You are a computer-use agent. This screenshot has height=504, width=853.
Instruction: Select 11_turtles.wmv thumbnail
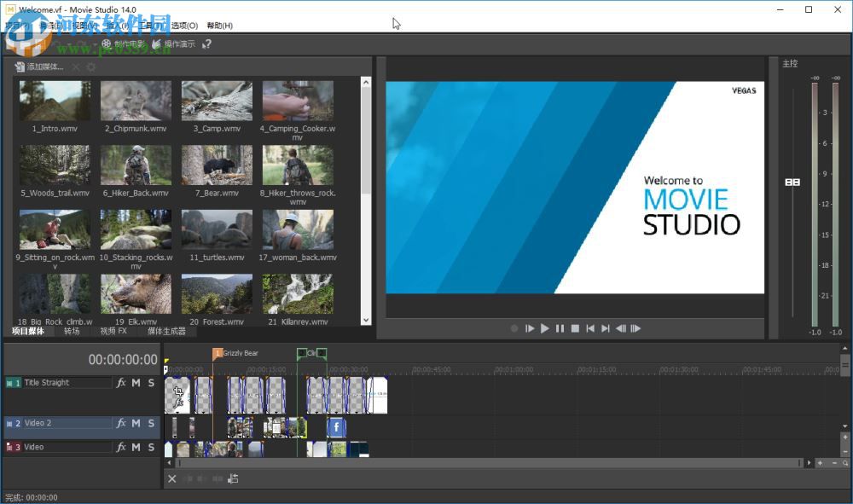[217, 229]
